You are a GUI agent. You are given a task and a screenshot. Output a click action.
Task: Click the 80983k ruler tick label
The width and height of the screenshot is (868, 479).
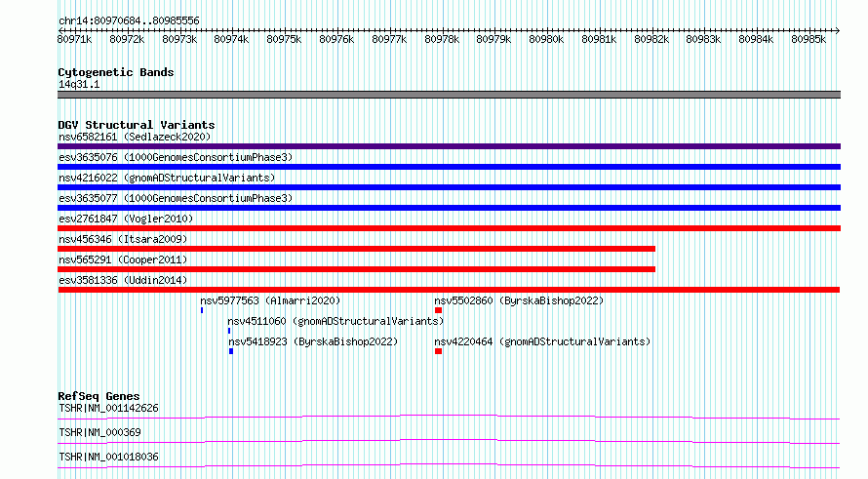click(703, 39)
